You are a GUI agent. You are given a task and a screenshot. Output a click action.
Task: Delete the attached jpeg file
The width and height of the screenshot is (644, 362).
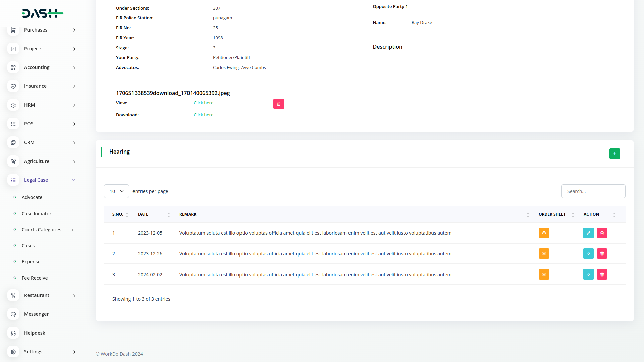(x=278, y=104)
